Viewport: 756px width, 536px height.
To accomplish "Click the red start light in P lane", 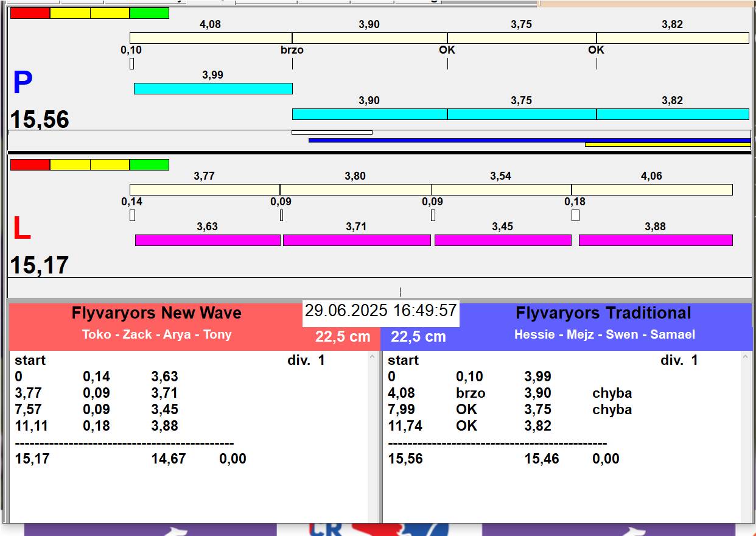I will pos(30,13).
